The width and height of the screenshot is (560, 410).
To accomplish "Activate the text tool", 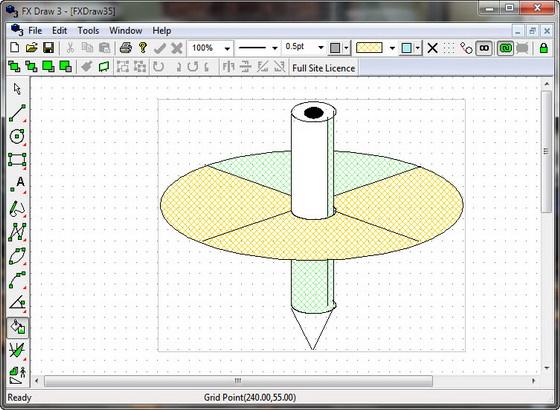I will (18, 184).
